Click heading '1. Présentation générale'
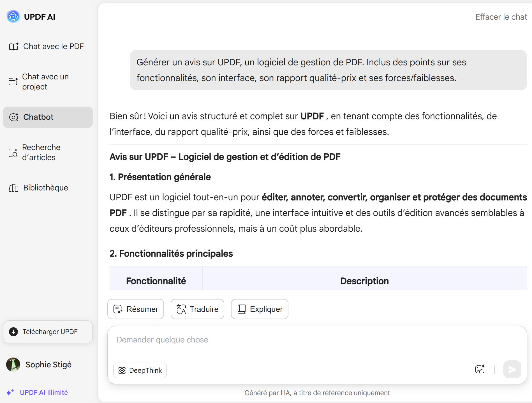532x403 pixels. point(160,177)
